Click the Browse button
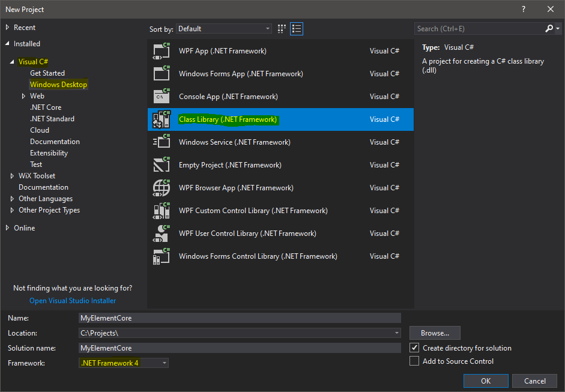565x392 pixels. [x=435, y=333]
